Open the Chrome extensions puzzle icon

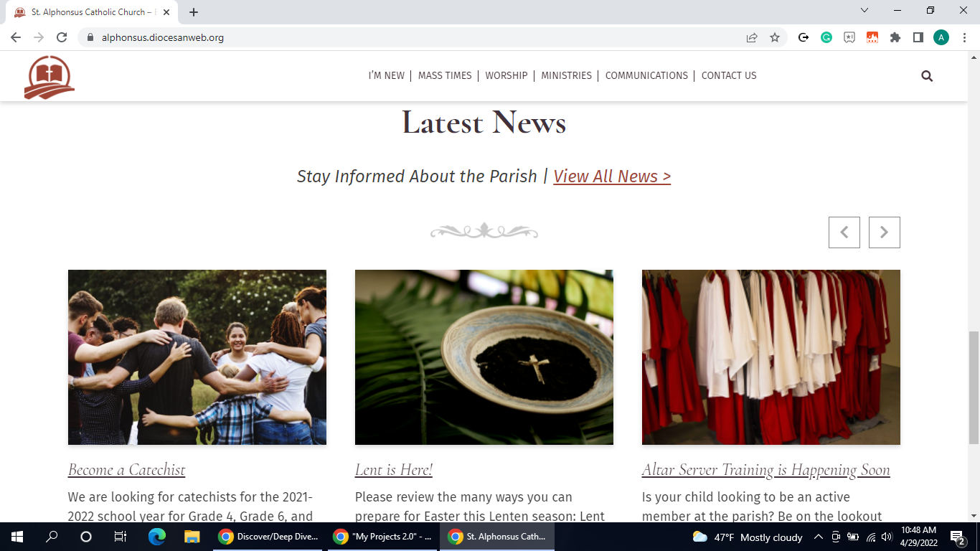click(895, 38)
